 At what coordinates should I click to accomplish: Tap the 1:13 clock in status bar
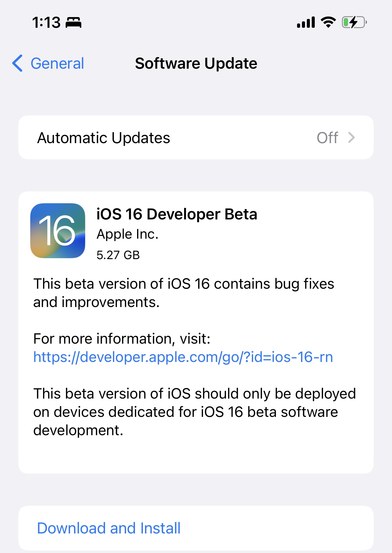coord(46,23)
